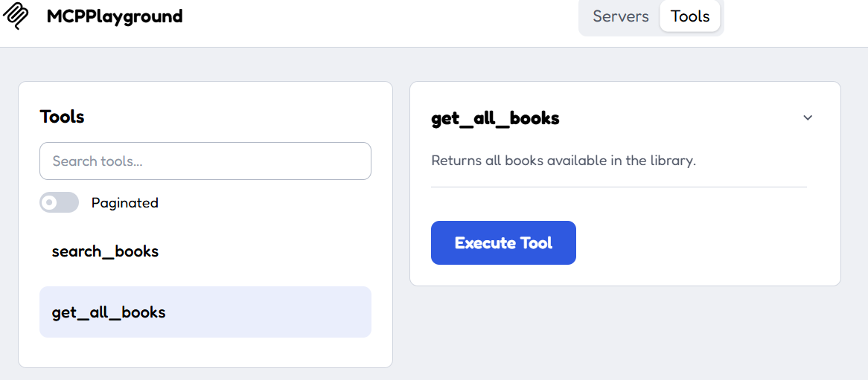This screenshot has height=380, width=868.
Task: Click the MCPPlayground paperclip logo icon
Action: pyautogui.click(x=16, y=16)
